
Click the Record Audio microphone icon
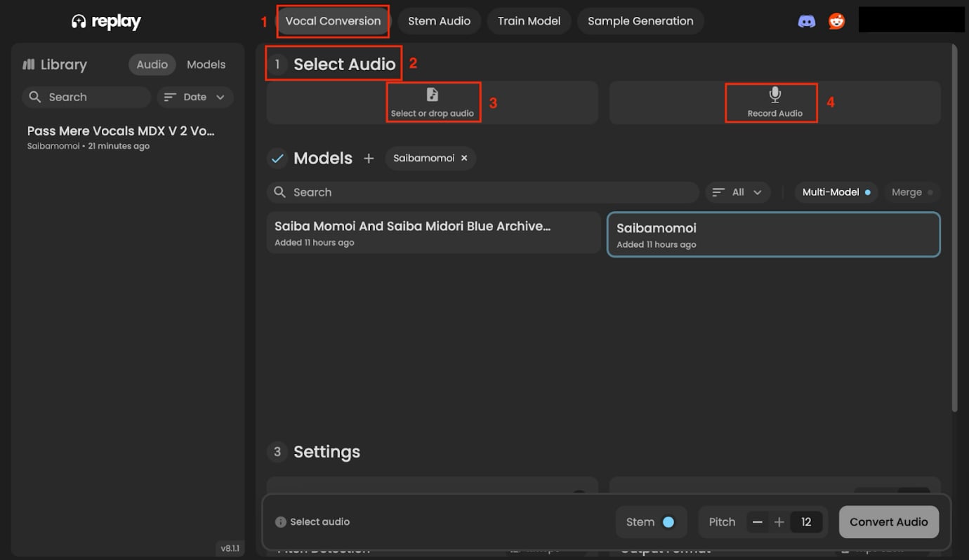pyautogui.click(x=774, y=95)
